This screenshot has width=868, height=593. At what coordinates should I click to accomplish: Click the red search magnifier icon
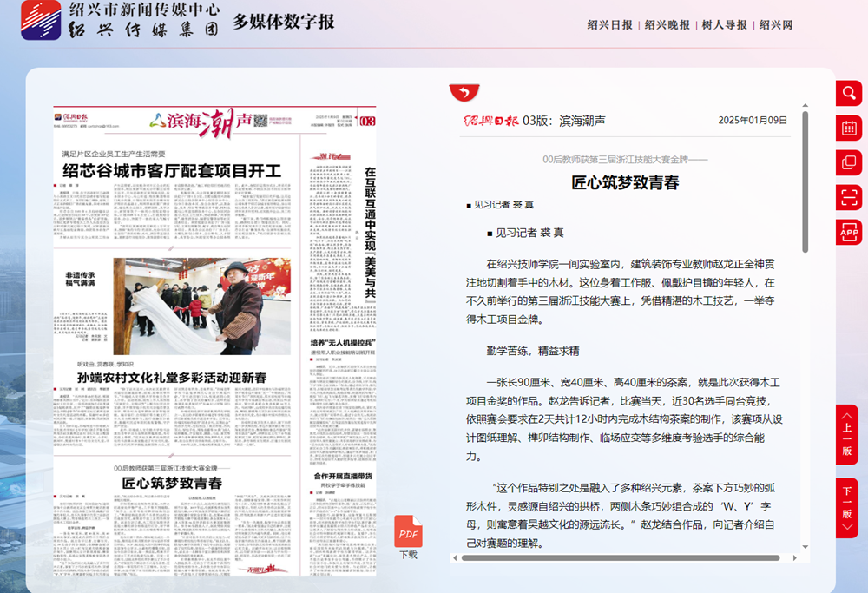(848, 94)
